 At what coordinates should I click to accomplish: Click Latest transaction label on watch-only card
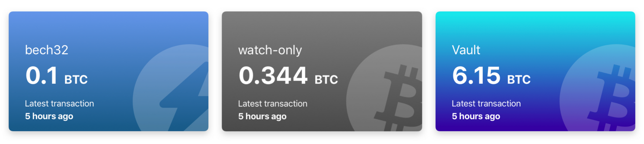coord(273,104)
